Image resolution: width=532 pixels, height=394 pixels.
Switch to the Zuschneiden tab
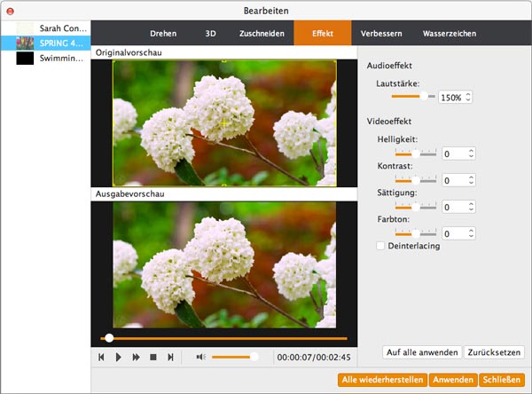[262, 34]
